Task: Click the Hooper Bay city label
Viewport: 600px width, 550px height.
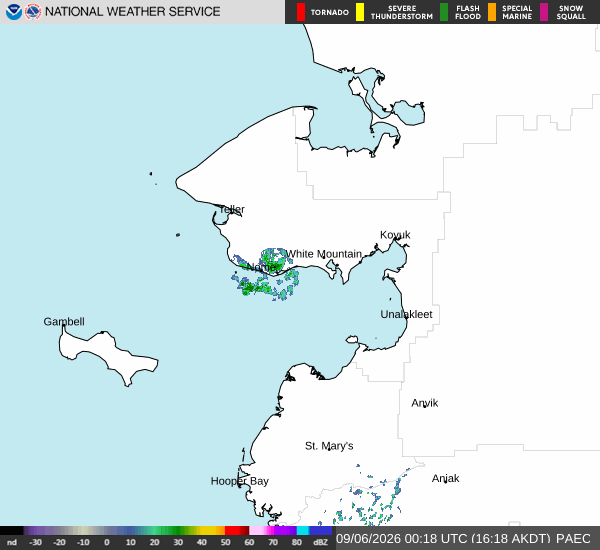Action: (x=240, y=481)
